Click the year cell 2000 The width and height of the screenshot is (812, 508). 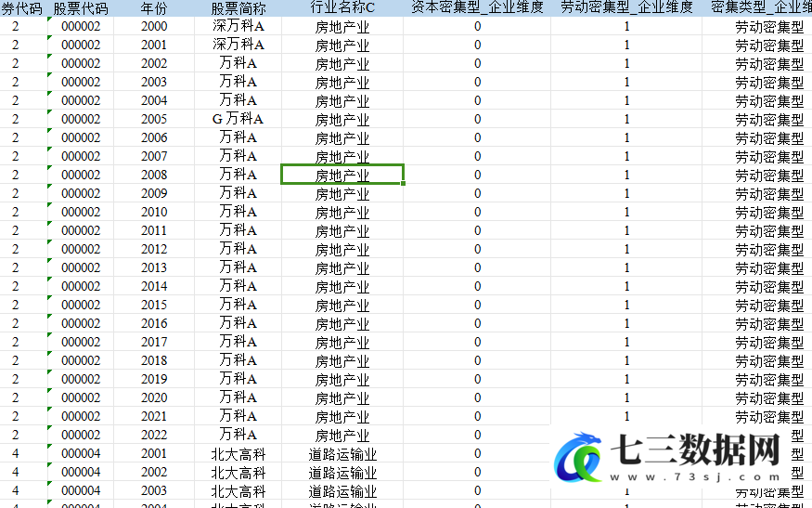(x=154, y=26)
